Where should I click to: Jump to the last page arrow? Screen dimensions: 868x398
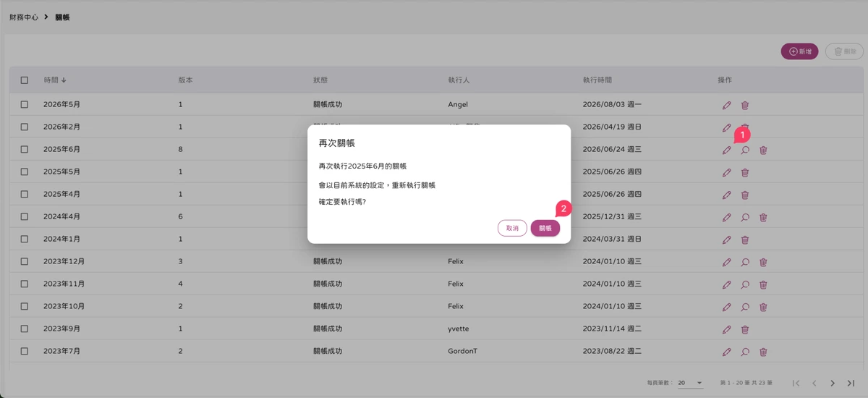pos(851,383)
